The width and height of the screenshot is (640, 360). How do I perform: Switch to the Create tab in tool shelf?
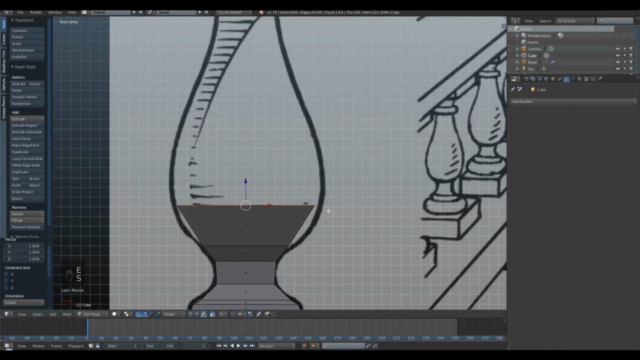tap(4, 39)
